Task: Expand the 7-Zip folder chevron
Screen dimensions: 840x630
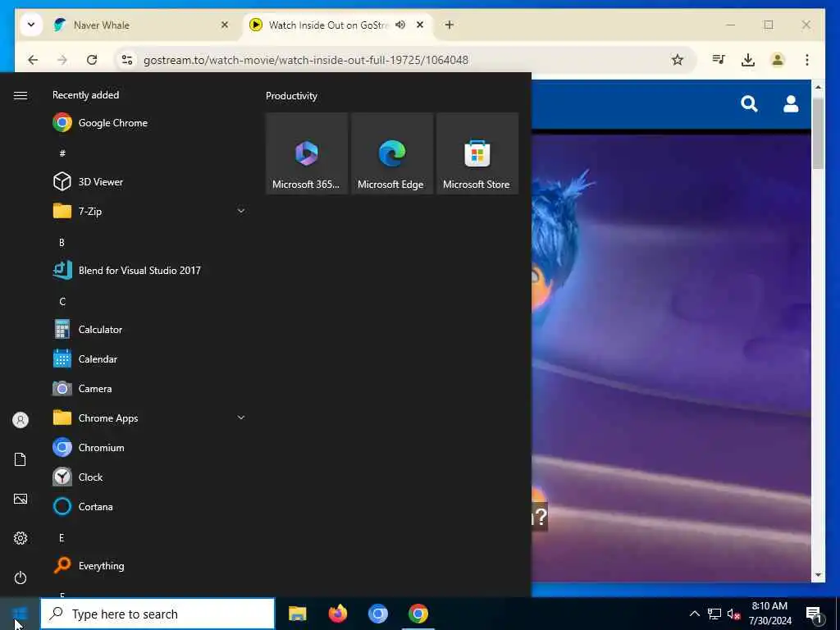Action: (241, 211)
